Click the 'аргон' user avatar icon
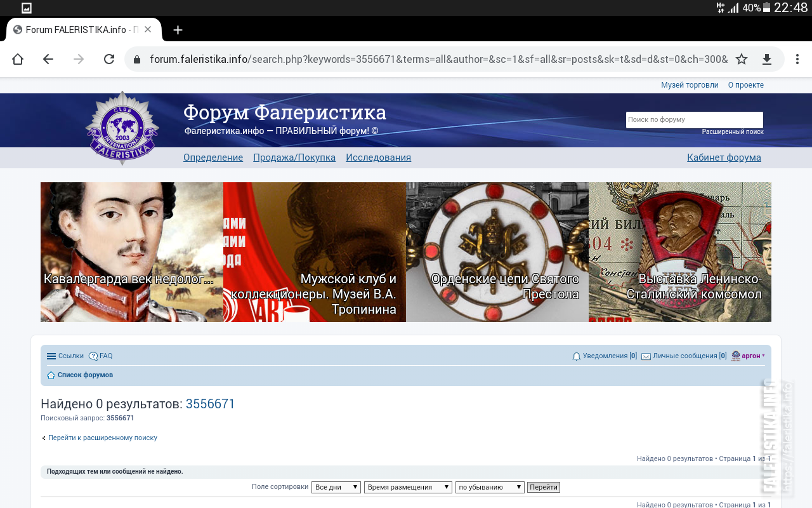Image resolution: width=812 pixels, height=508 pixels. click(x=736, y=356)
